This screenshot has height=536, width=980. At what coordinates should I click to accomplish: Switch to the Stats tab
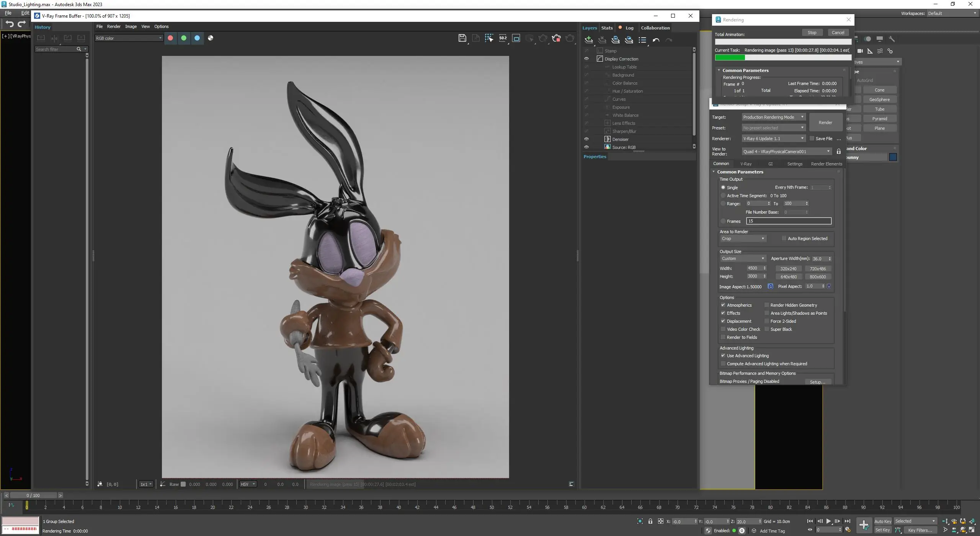pyautogui.click(x=607, y=28)
